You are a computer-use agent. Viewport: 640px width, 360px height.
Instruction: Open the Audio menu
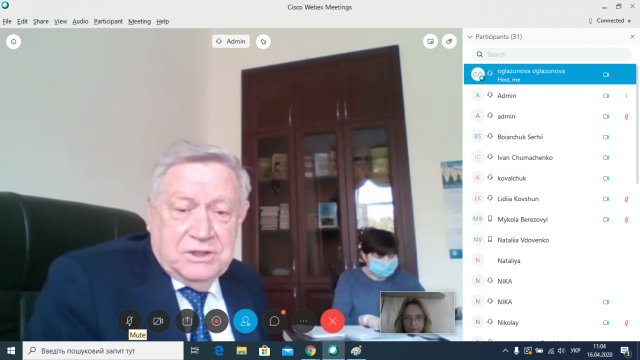pos(80,21)
